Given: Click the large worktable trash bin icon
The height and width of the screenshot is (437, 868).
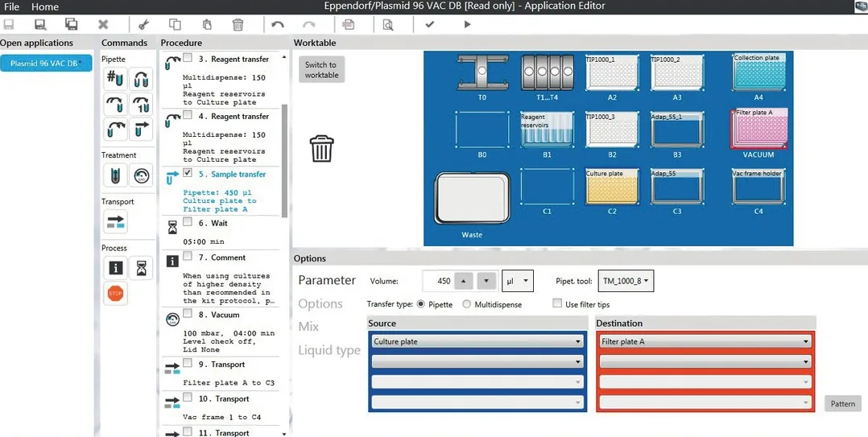Looking at the screenshot, I should 321,148.
